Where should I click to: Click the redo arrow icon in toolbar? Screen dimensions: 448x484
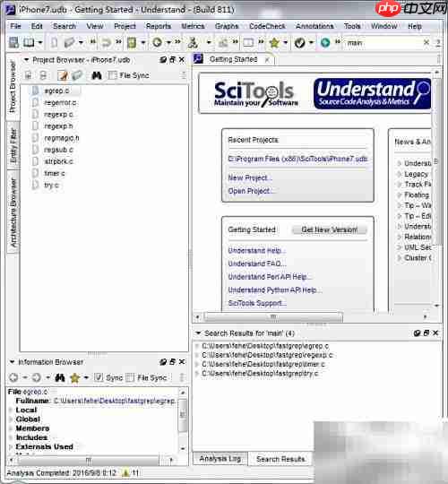107,43
